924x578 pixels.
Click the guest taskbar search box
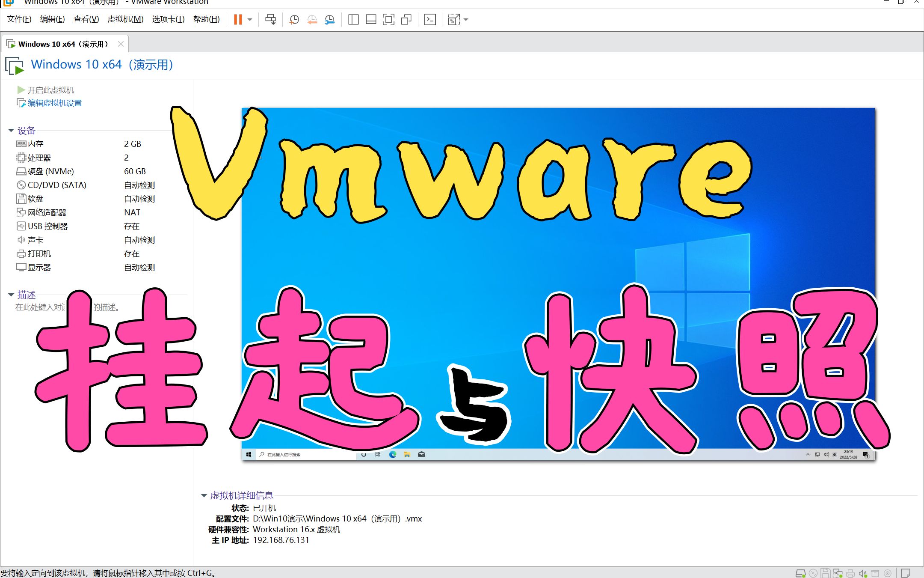[x=306, y=454]
